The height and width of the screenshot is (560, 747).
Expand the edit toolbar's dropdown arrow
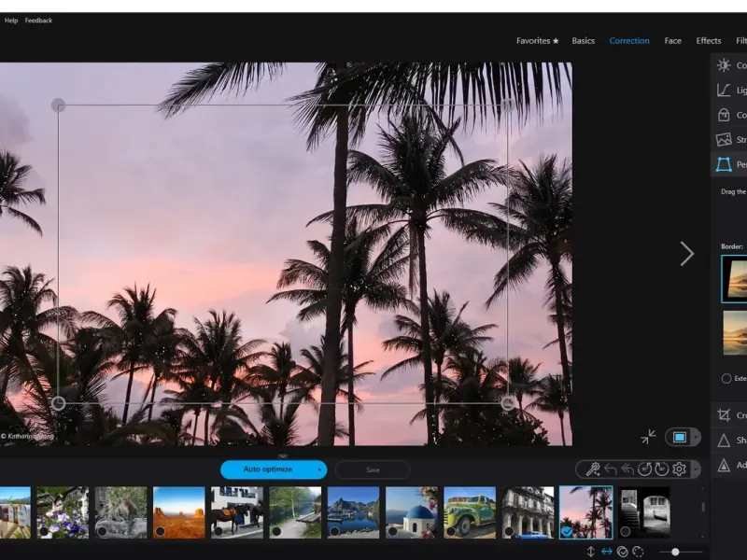pos(694,469)
